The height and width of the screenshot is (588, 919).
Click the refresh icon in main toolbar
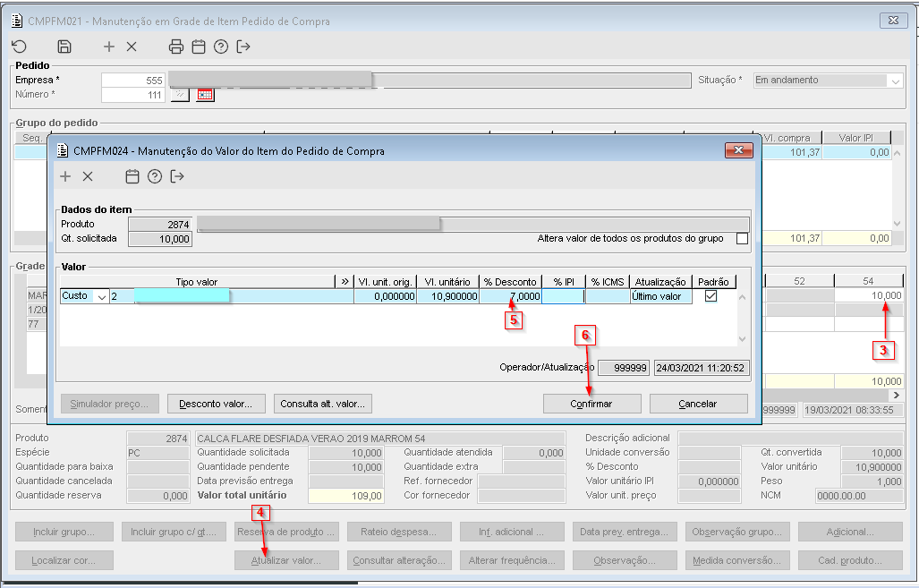click(20, 47)
